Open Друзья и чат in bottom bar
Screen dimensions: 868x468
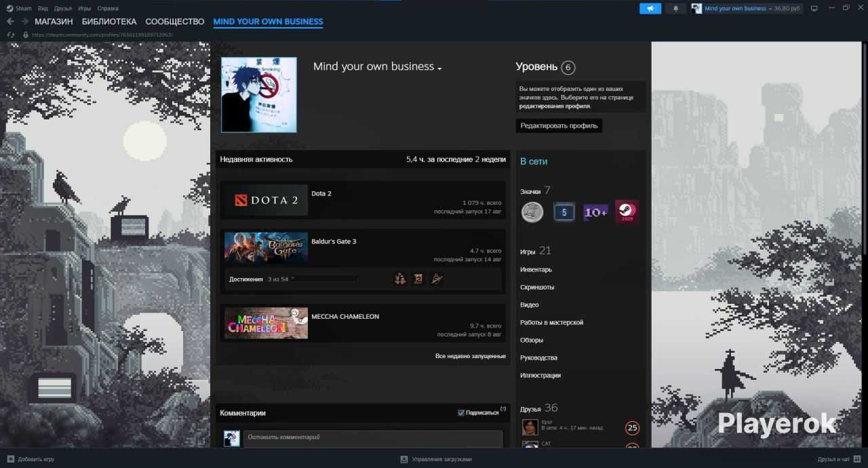point(833,459)
